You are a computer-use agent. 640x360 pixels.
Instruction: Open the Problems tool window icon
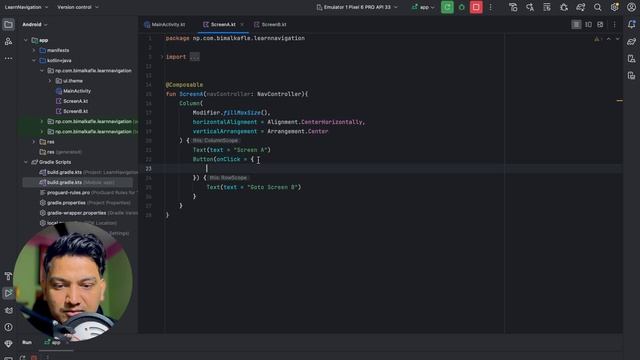(8, 327)
